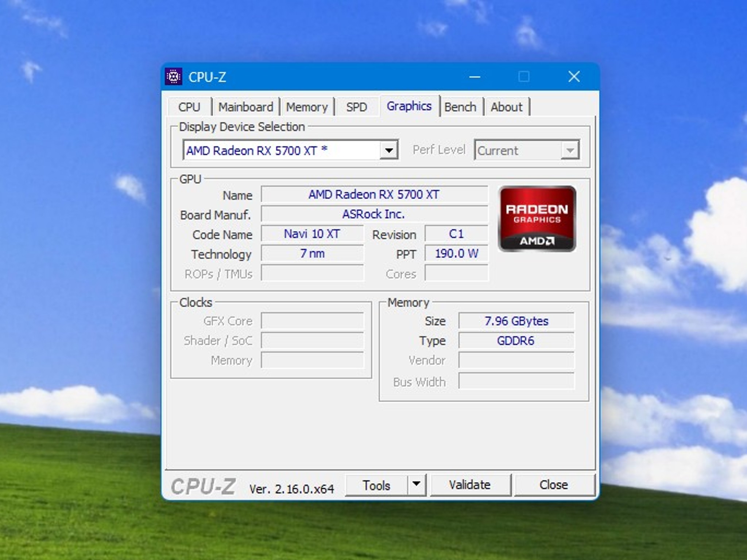Screen dimensions: 747x560
Task: Open the Bench tab
Action: tap(460, 107)
